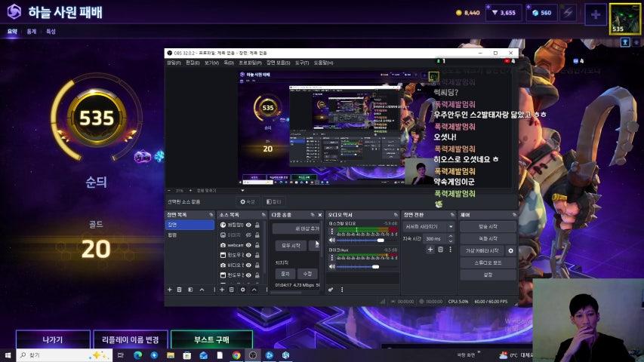Viewport: 644px width, 362px height.
Task: Open Chrome from the taskbar
Action: tap(236, 355)
